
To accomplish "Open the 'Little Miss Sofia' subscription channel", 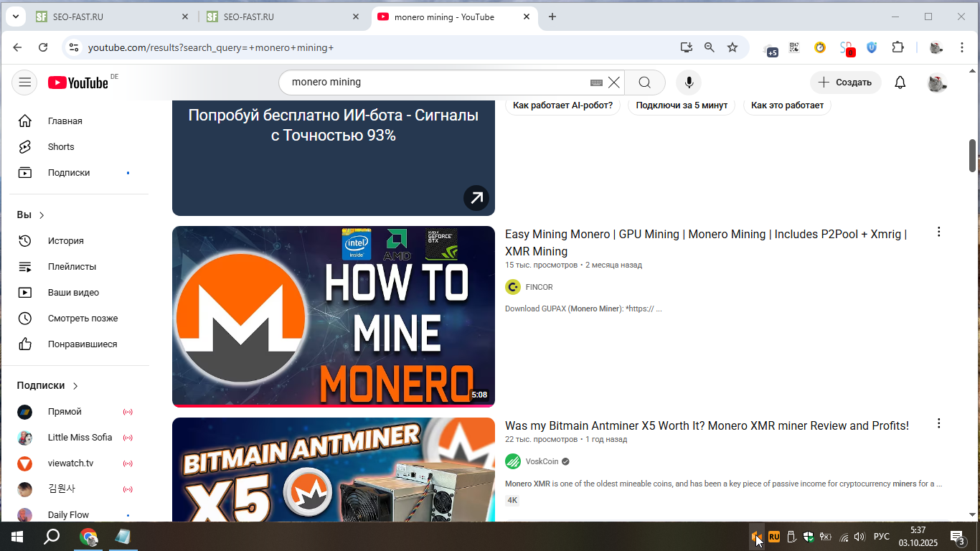I will point(79,438).
